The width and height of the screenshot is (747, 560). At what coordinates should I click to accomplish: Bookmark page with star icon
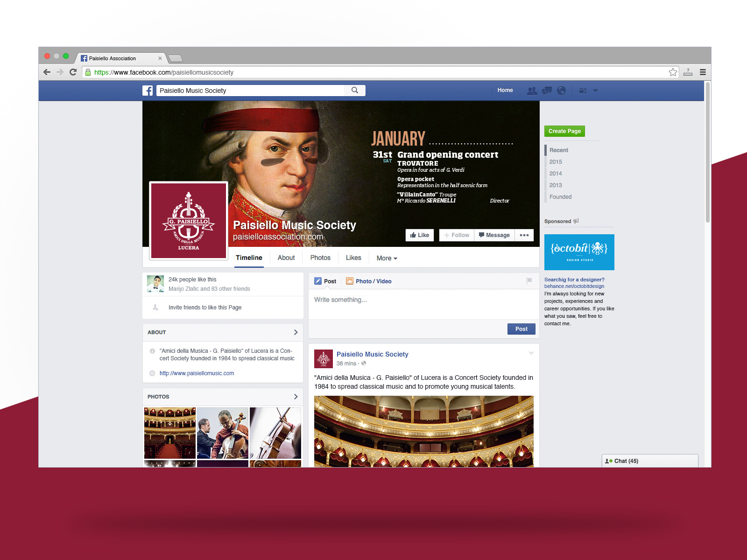[x=673, y=72]
